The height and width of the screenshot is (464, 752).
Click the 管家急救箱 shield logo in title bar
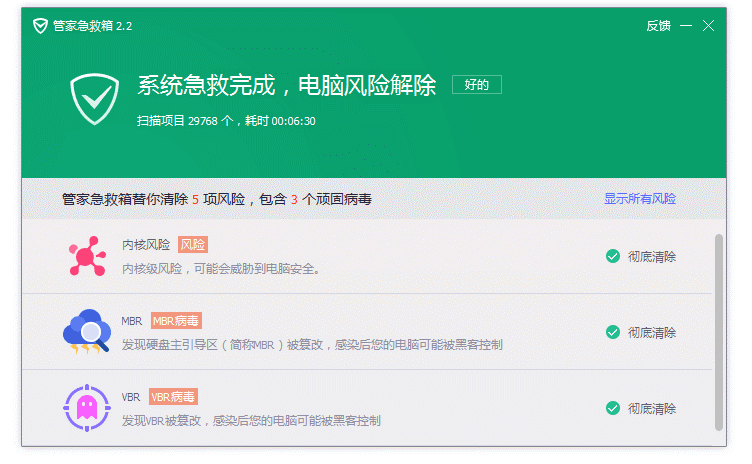tap(40, 25)
